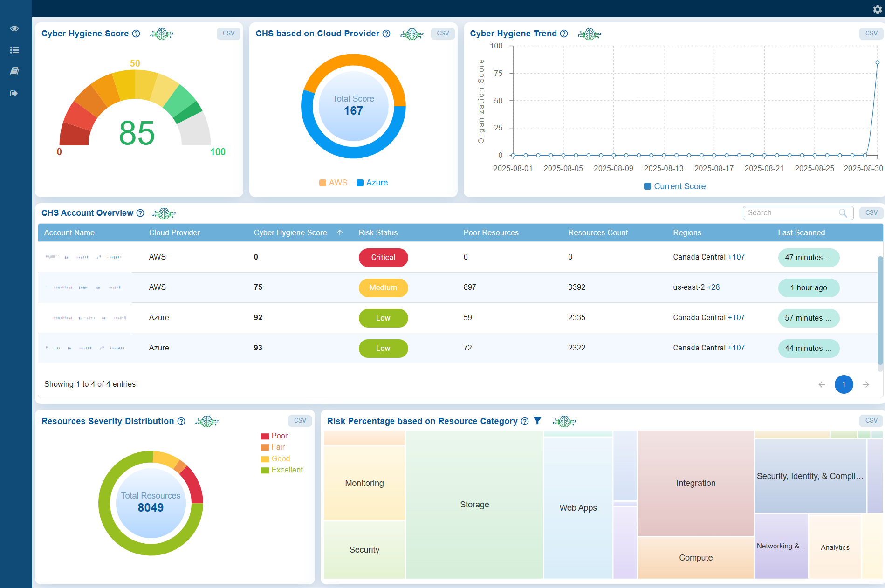The height and width of the screenshot is (588, 885).
Task: Open the settings gear icon
Action: click(x=877, y=9)
